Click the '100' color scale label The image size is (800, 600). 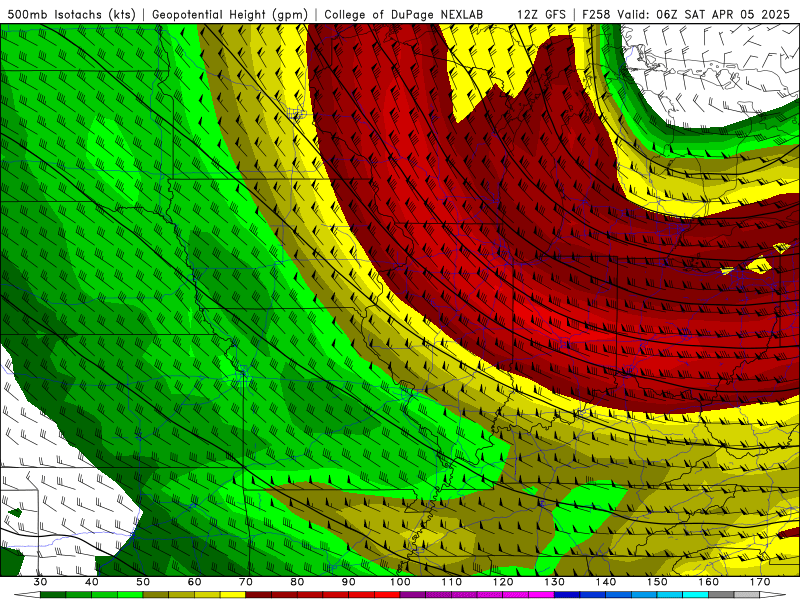coord(400,582)
